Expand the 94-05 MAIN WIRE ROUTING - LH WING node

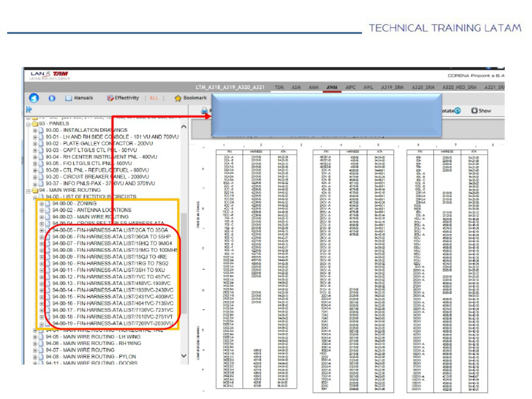pos(35,337)
